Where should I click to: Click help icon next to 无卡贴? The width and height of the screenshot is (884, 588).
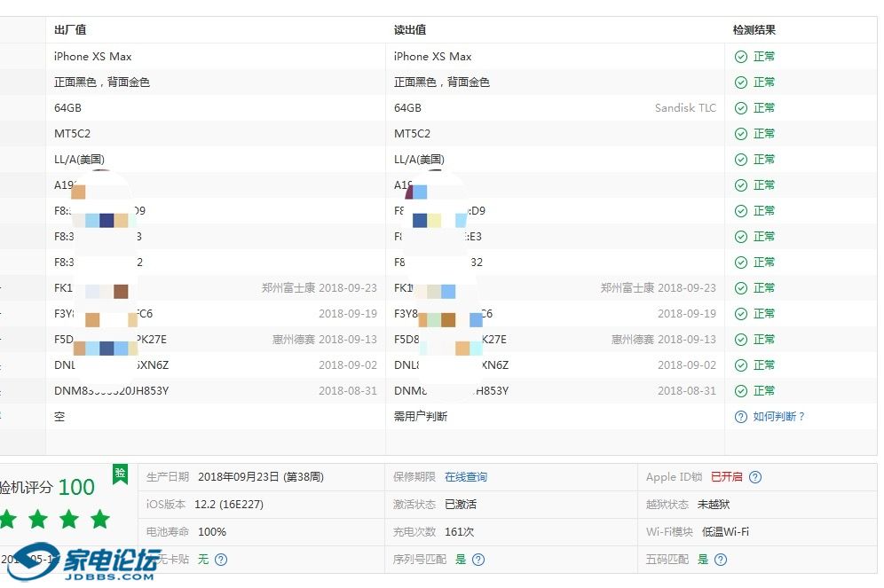[221, 560]
